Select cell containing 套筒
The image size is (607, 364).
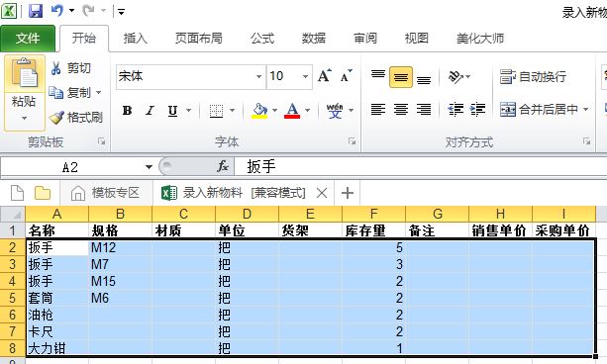(56, 299)
